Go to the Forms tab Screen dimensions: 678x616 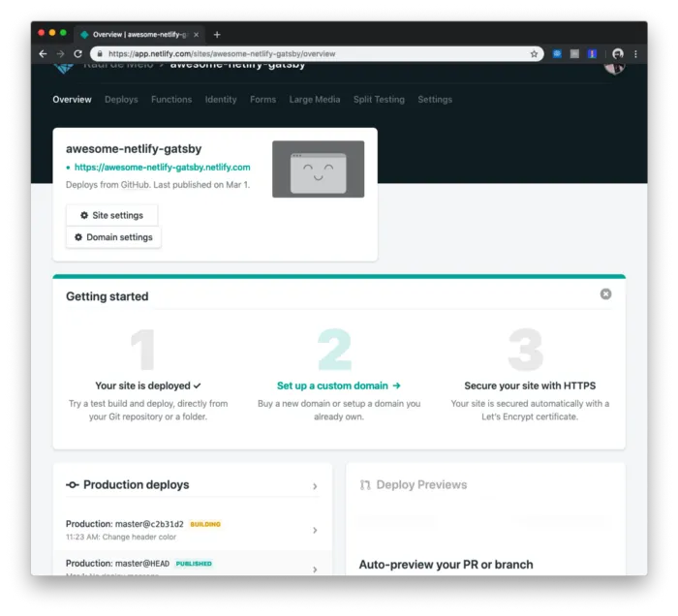point(262,100)
